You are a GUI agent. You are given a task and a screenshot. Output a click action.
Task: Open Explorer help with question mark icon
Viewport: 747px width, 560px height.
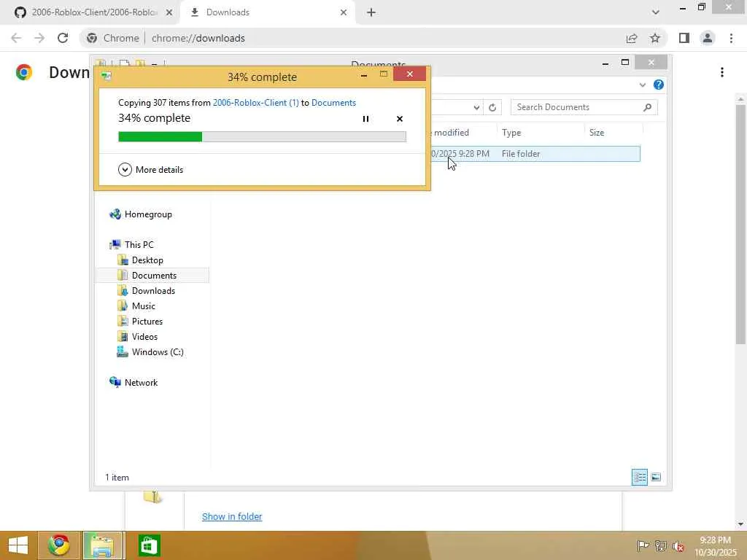pos(659,85)
